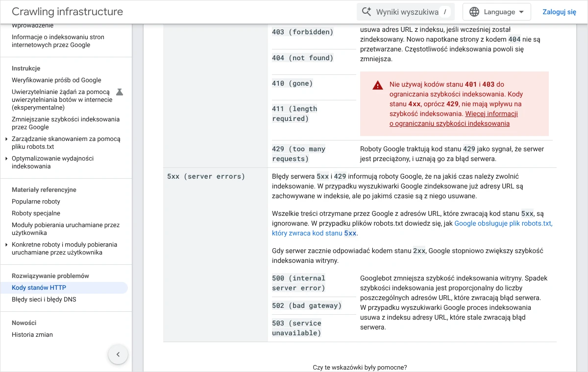The width and height of the screenshot is (588, 372).
Task: Click the 403 (forbidden) status code cell
Action: tap(302, 32)
